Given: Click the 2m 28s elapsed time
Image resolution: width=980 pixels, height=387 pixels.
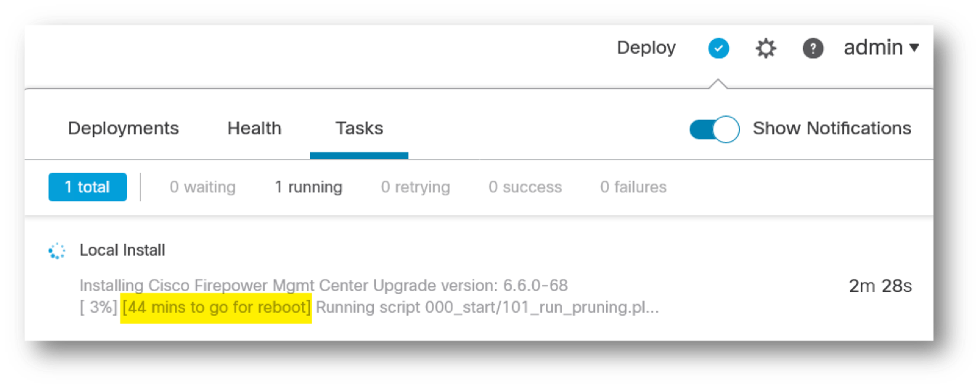Looking at the screenshot, I should point(880,286).
